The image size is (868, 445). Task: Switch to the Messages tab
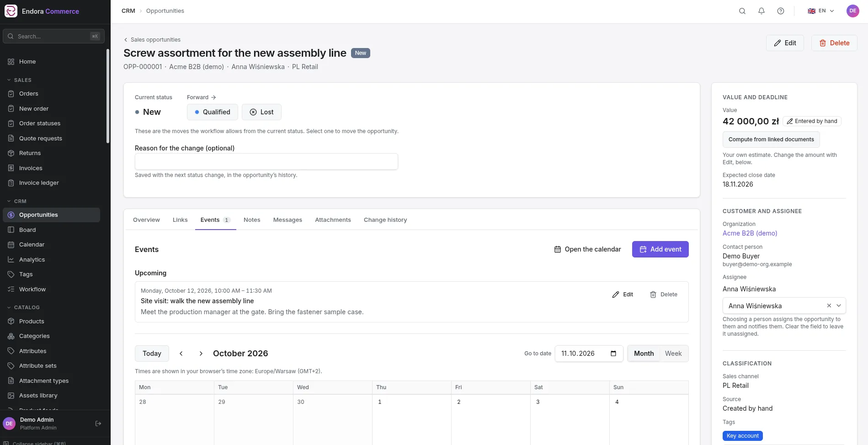pyautogui.click(x=288, y=220)
